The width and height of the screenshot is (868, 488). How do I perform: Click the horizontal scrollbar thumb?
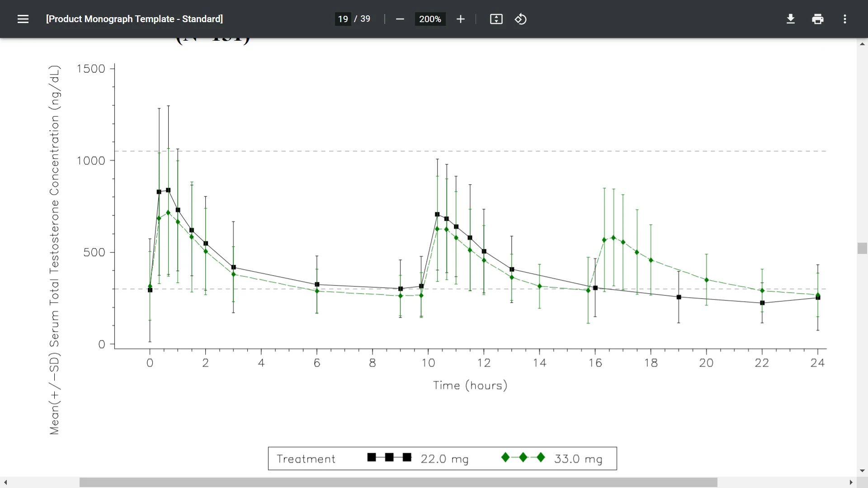pyautogui.click(x=398, y=483)
